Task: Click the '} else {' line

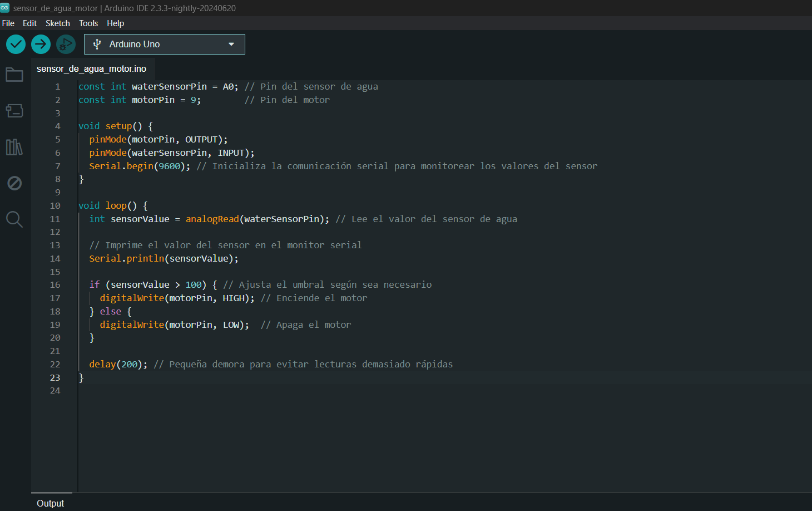Action: tap(111, 312)
